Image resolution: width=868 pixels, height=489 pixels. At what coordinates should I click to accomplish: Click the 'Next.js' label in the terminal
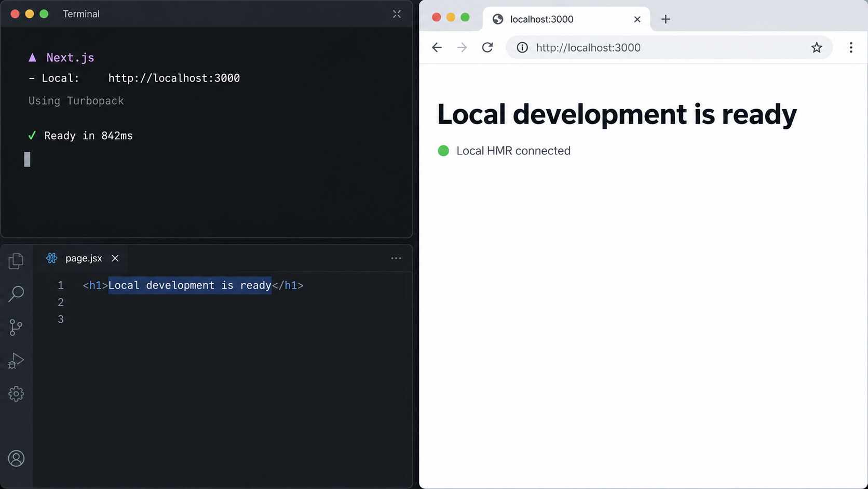tap(70, 57)
